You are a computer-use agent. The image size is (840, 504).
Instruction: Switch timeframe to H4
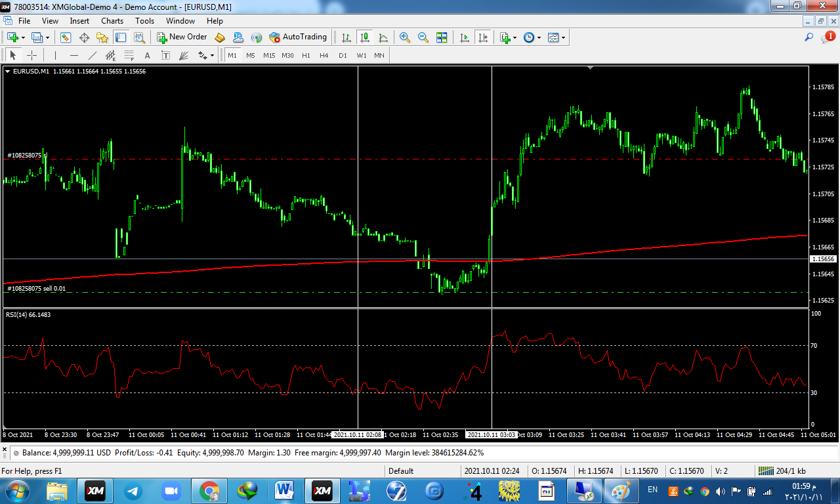[x=324, y=56]
